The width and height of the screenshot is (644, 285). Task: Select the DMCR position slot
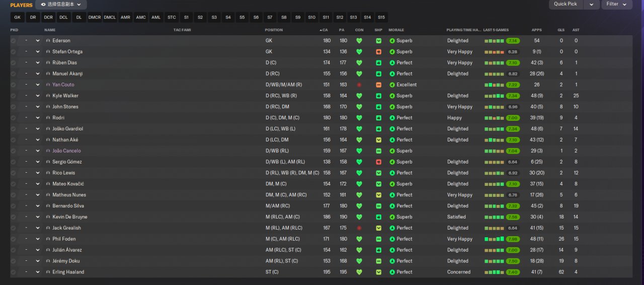click(x=95, y=17)
